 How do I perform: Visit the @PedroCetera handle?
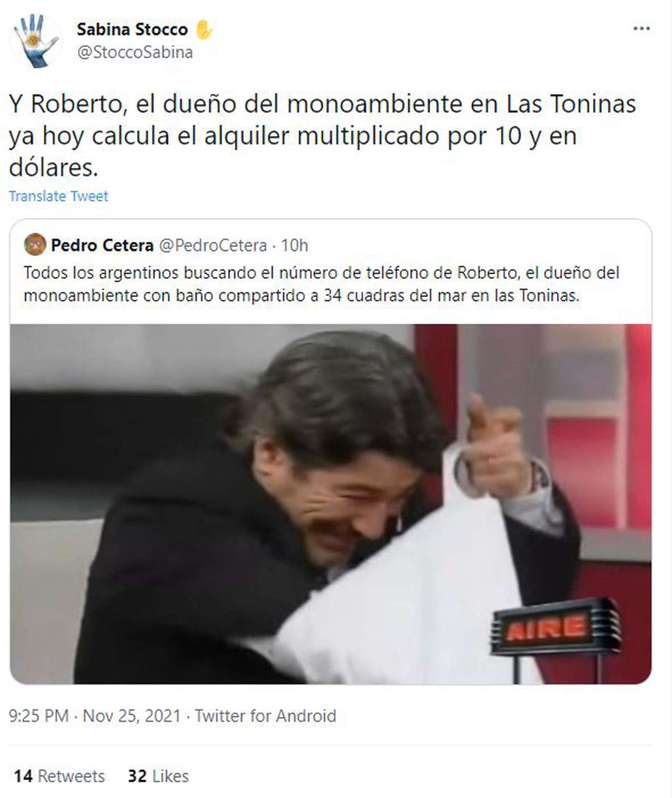[x=213, y=245]
